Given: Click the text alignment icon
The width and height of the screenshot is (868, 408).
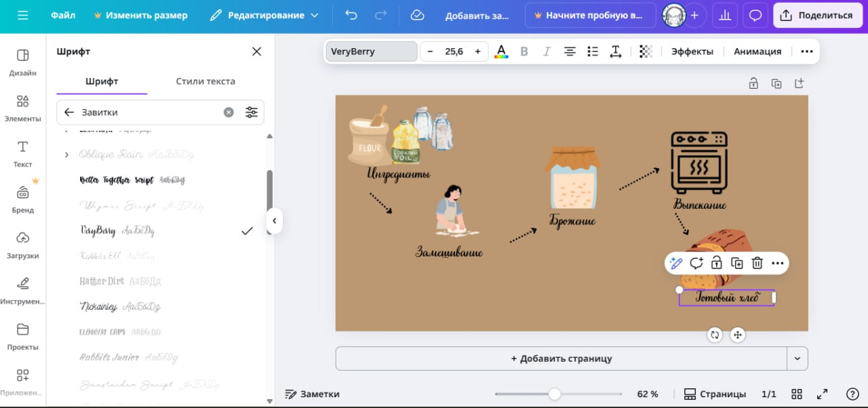Looking at the screenshot, I should click(570, 52).
